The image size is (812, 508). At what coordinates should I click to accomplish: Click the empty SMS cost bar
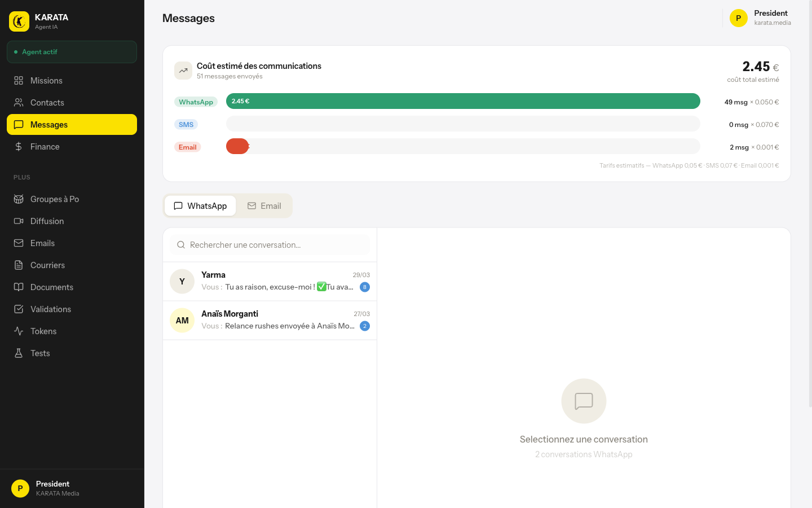coord(463,124)
